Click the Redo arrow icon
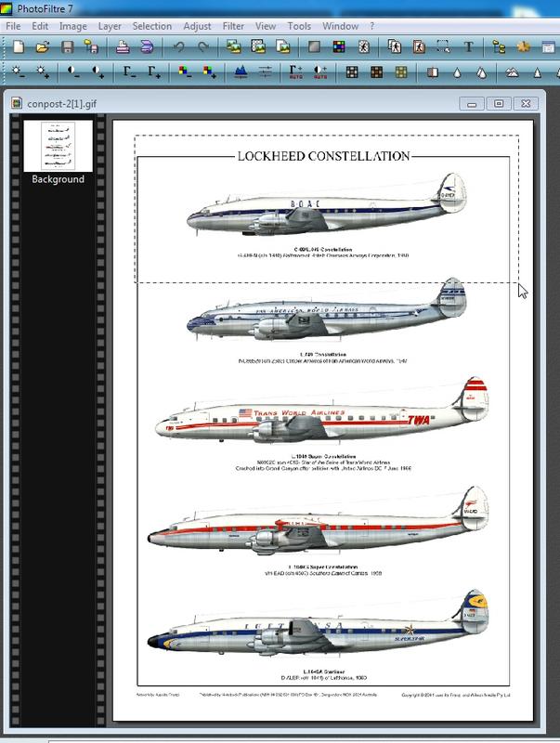The image size is (560, 743). click(x=202, y=46)
